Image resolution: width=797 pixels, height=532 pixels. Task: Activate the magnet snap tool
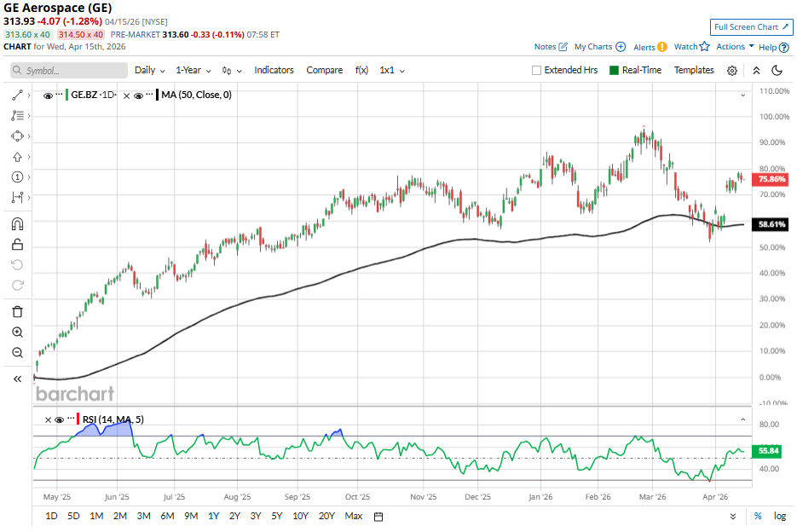[x=17, y=224]
